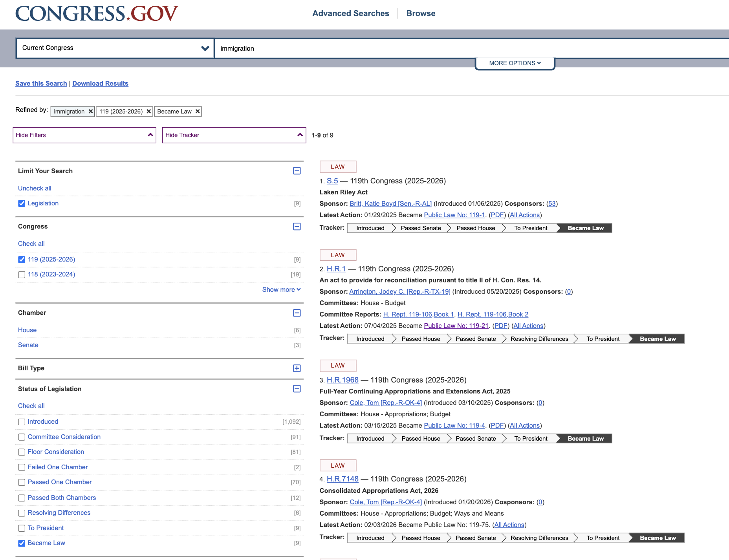729x560 pixels.
Task: Remove the immigration refinement tag
Action: pos(90,112)
